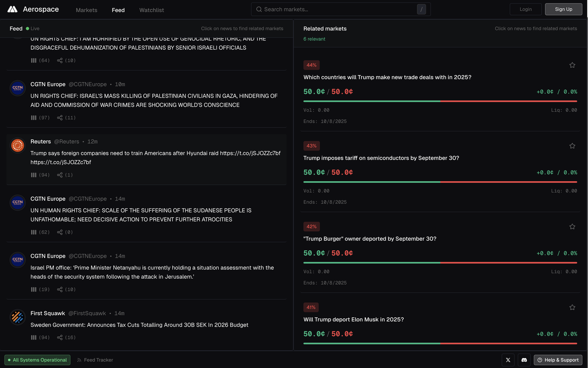Click views bar icon on Sweden tax cuts post
Image resolution: width=588 pixels, height=368 pixels.
34,337
